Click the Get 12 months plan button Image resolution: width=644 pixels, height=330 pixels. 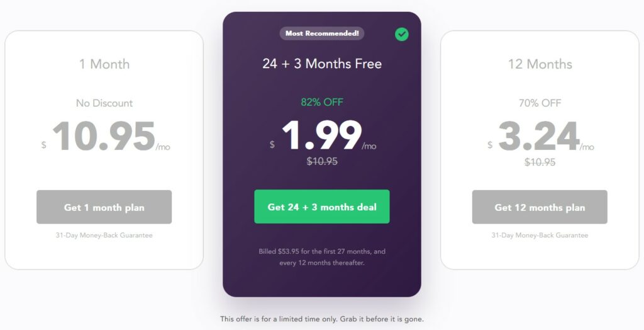click(540, 207)
